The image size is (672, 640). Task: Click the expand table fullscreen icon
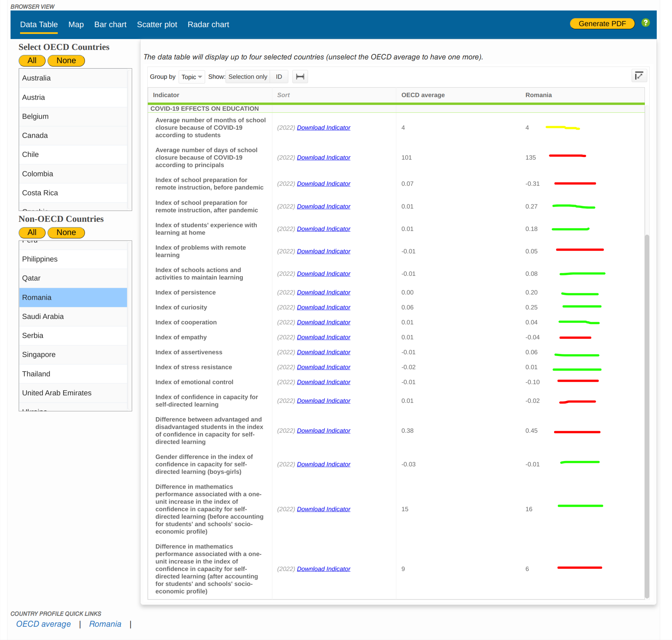pos(639,76)
